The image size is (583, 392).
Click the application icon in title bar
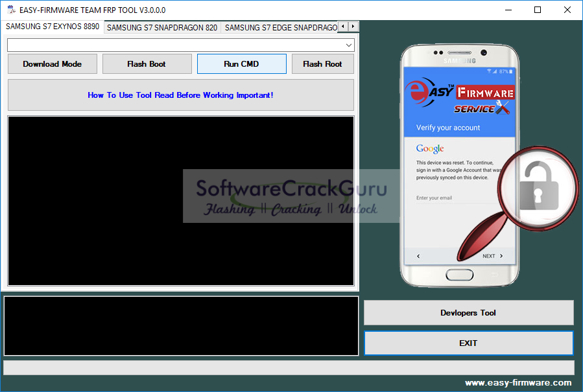click(x=11, y=10)
